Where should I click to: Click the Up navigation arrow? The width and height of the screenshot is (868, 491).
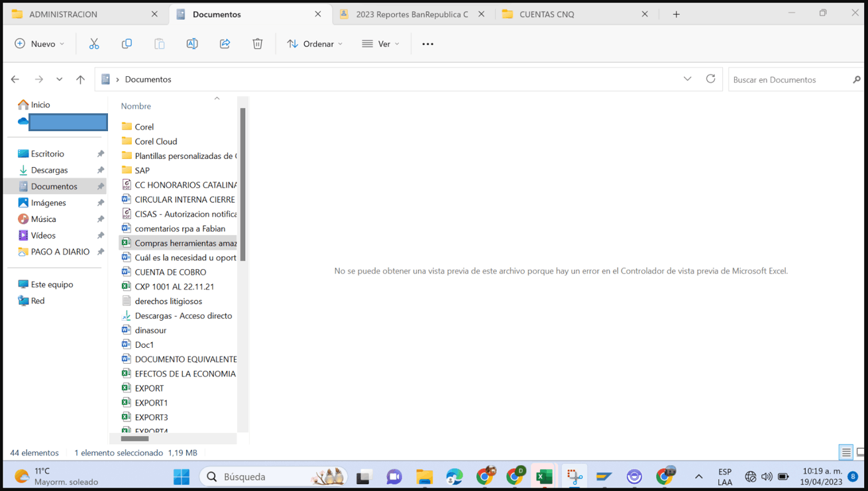click(x=80, y=79)
